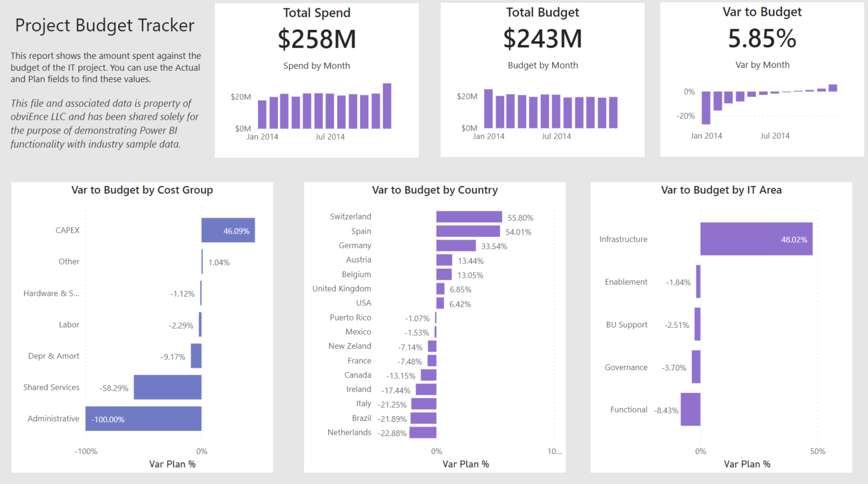Viewport: 868px width, 484px height.
Task: Click the Administrative bar at -100.00%
Action: (143, 419)
